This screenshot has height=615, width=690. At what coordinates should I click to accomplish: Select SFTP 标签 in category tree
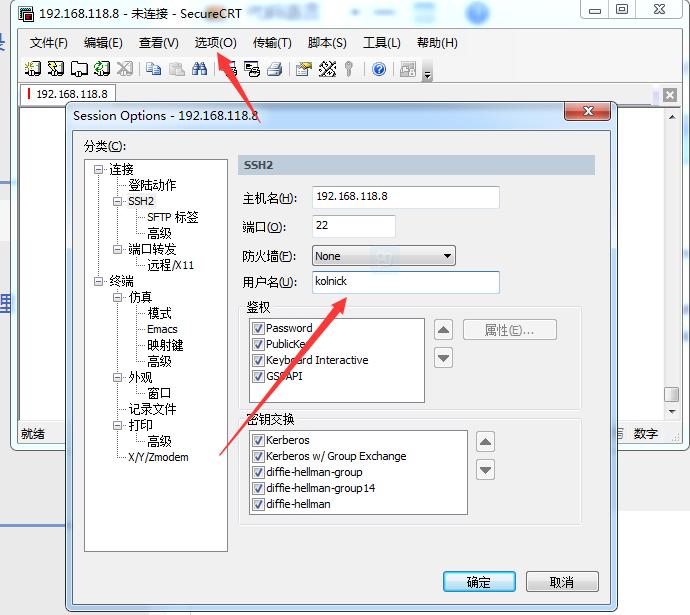tap(173, 217)
